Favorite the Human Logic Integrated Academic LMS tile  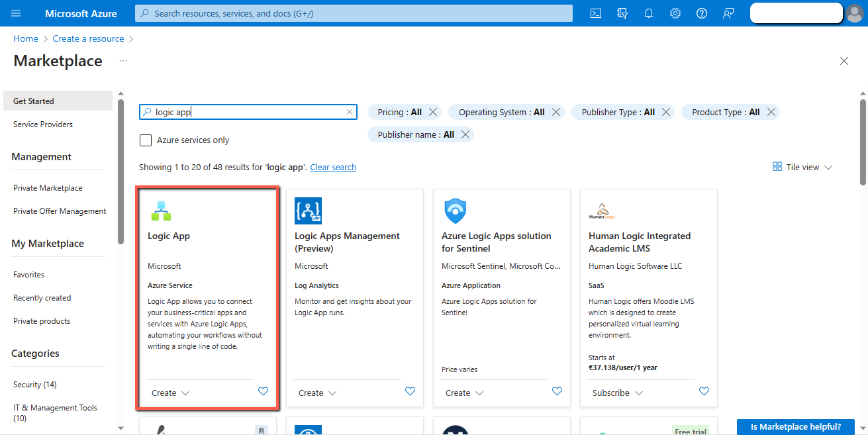704,391
